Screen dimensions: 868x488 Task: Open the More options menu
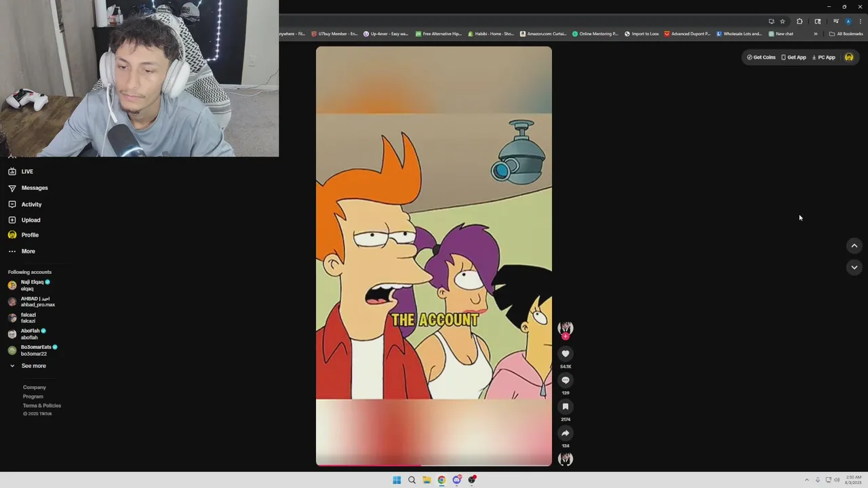(21, 251)
